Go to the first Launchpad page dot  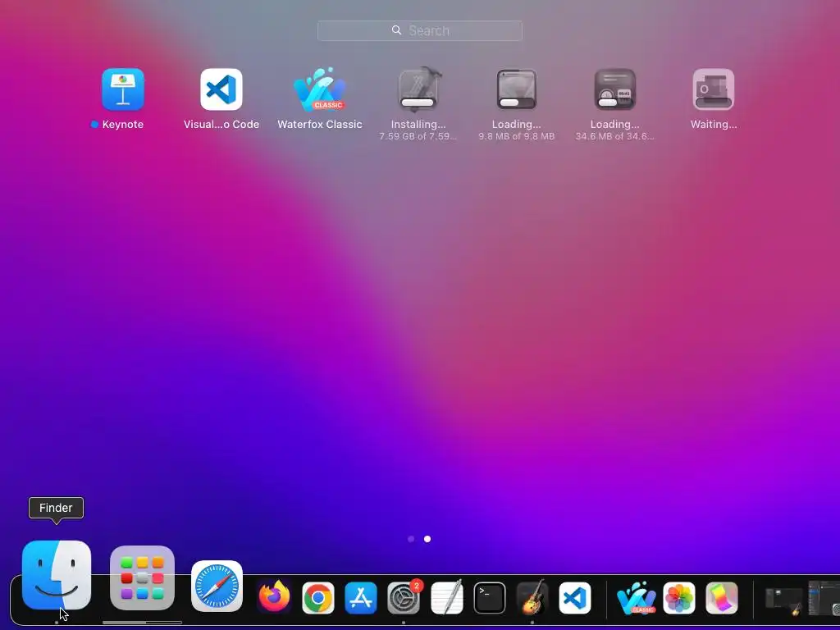411,539
